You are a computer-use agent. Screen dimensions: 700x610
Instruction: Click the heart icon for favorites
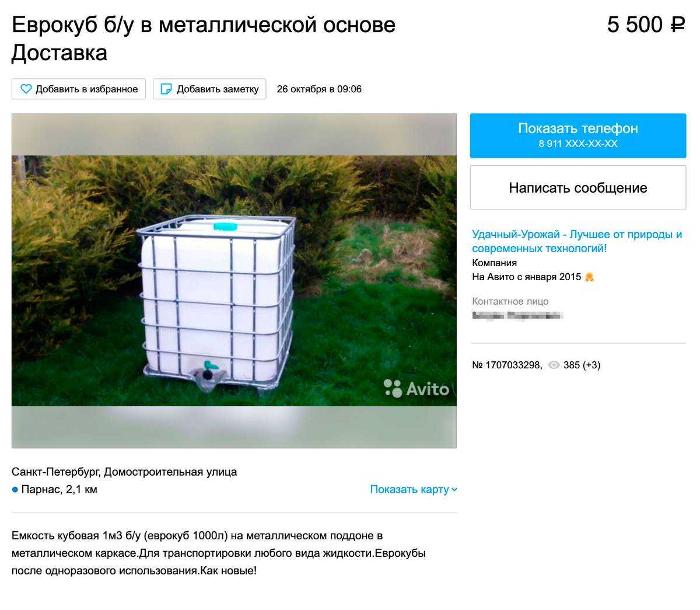26,89
